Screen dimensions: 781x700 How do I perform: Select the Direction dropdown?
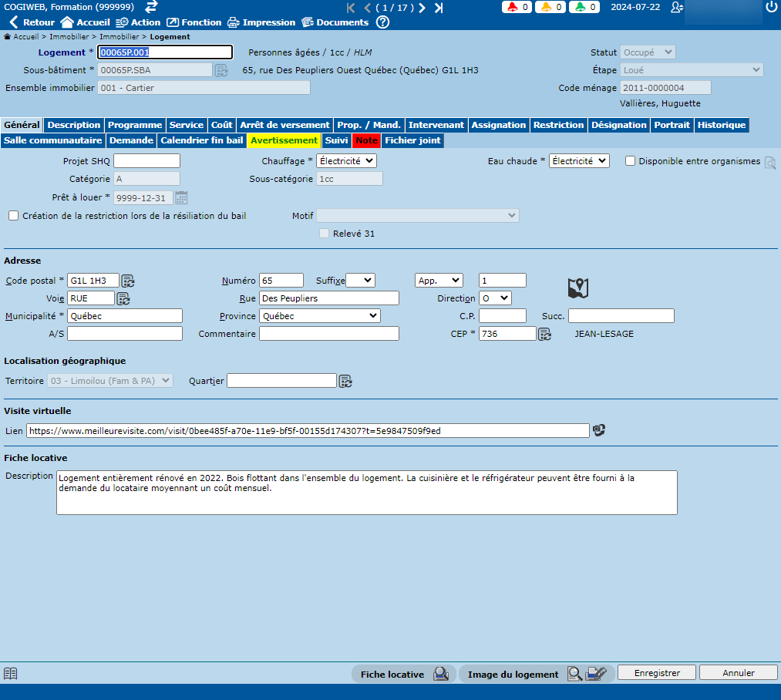click(x=495, y=298)
